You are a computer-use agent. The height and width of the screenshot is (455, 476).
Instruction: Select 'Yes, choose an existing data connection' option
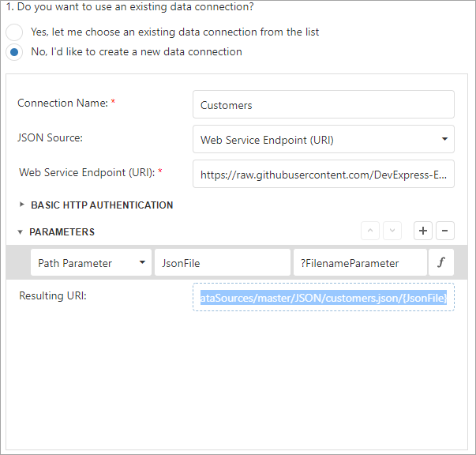(15, 32)
